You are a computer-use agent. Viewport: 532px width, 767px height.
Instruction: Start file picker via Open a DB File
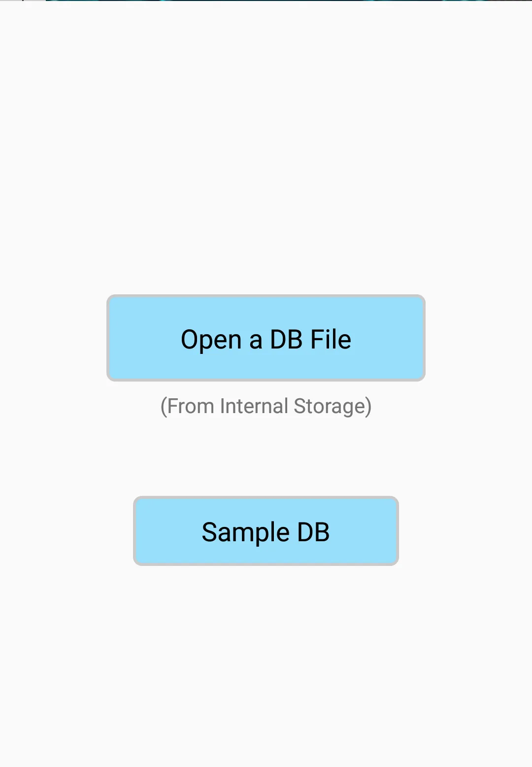(266, 338)
